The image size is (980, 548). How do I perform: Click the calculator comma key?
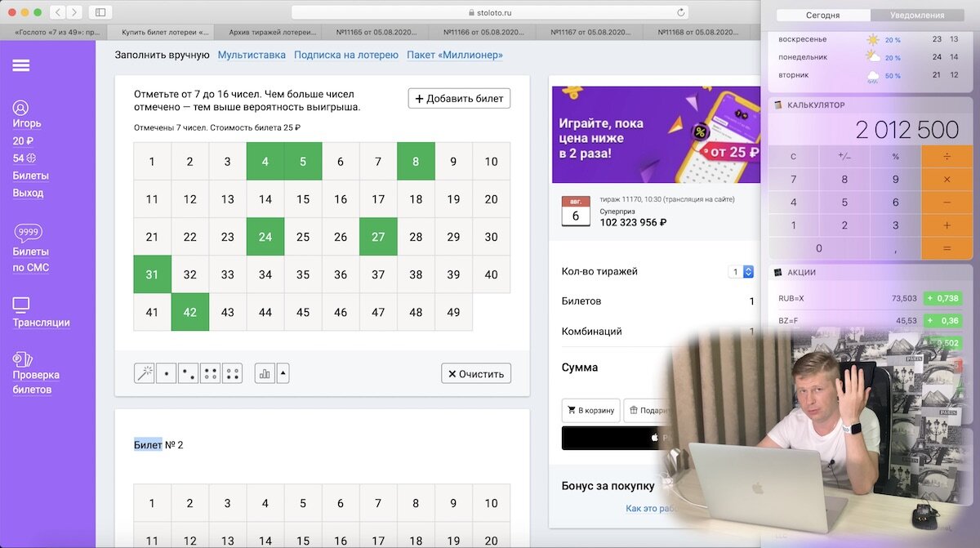[895, 247]
